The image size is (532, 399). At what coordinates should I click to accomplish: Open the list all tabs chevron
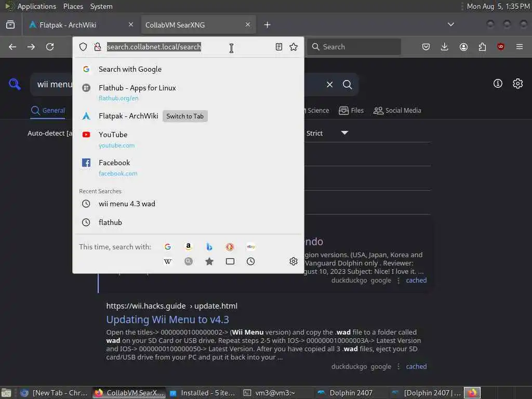(451, 24)
